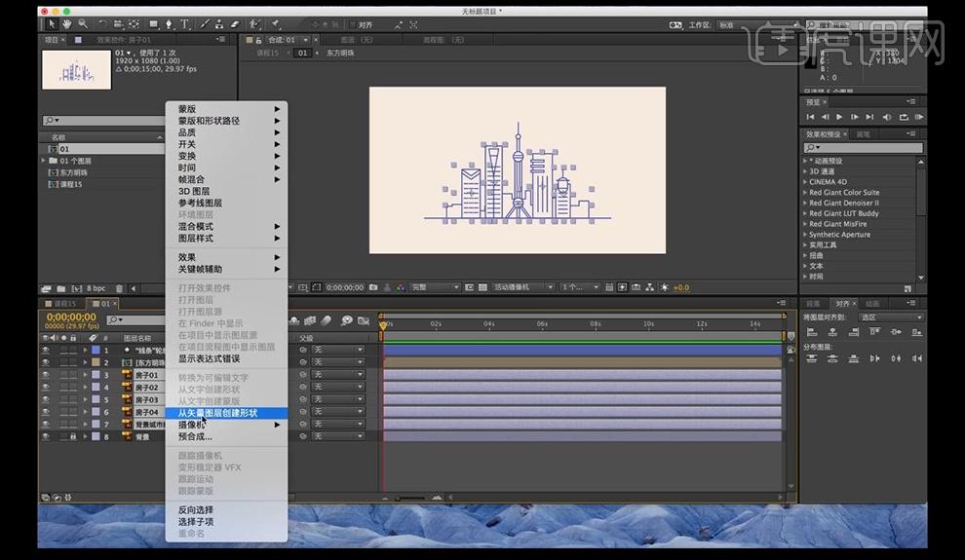The width and height of the screenshot is (965, 560).
Task: Hide layer 房子01 with eye toggle
Action: pos(46,375)
